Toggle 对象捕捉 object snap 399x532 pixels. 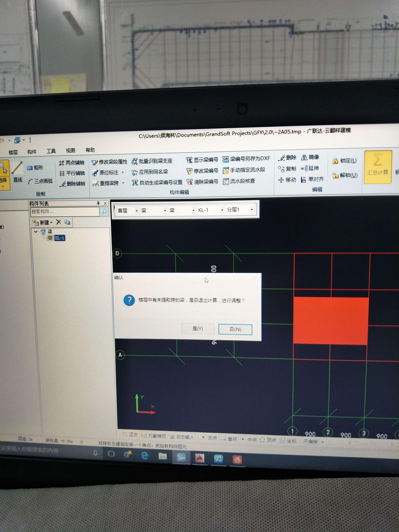click(154, 436)
